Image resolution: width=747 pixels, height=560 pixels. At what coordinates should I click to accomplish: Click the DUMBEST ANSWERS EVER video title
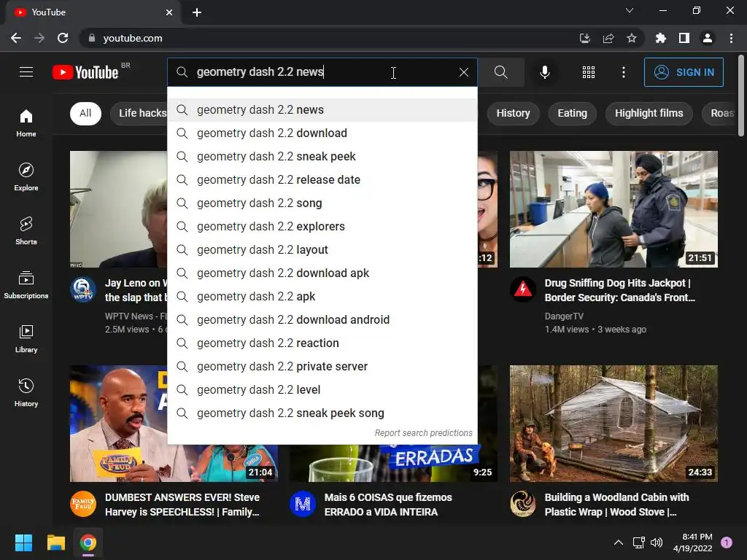(x=182, y=505)
